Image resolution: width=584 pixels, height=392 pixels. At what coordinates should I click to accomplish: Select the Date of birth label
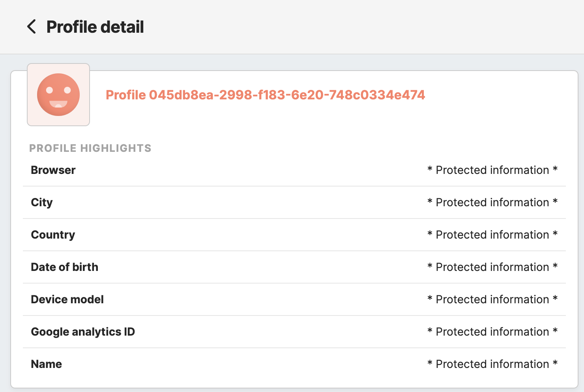65,267
